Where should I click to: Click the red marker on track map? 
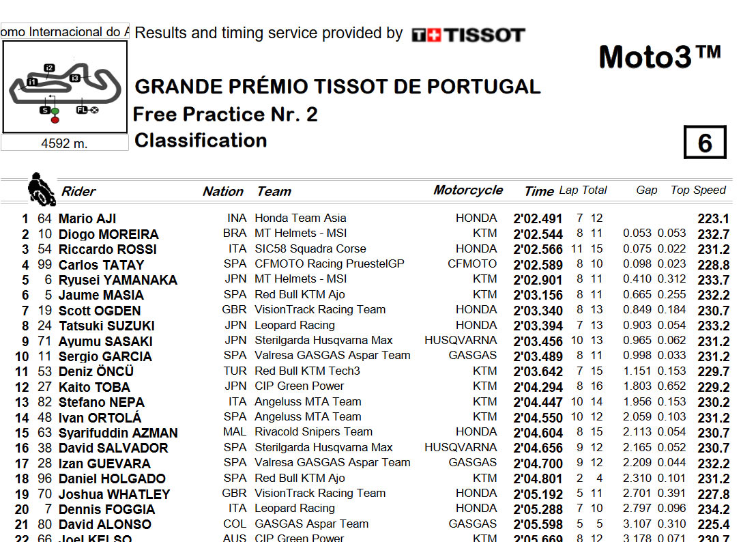pyautogui.click(x=55, y=119)
